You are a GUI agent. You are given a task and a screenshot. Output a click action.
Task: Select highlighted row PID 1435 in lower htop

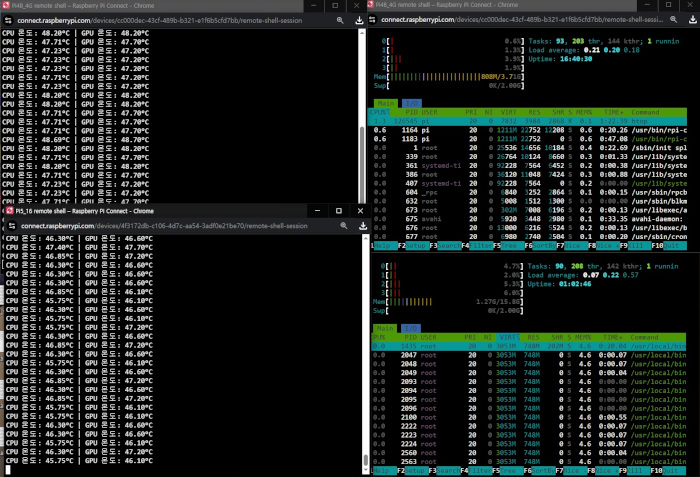click(529, 346)
